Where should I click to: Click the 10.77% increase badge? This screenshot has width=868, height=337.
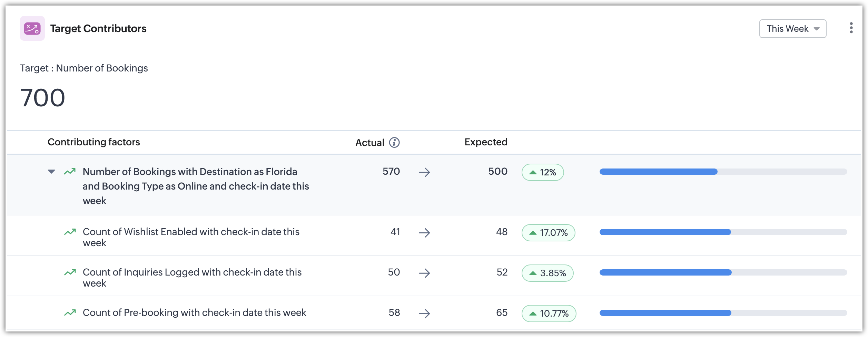click(549, 314)
